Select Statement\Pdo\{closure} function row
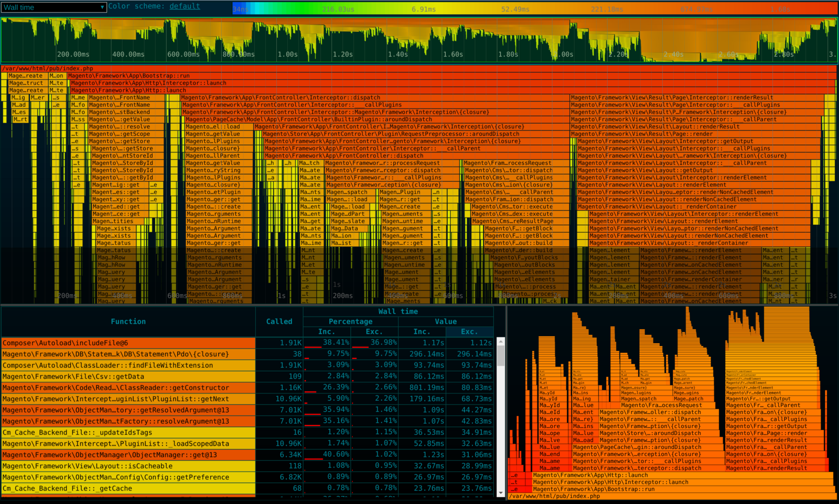The image size is (839, 504). click(x=128, y=354)
